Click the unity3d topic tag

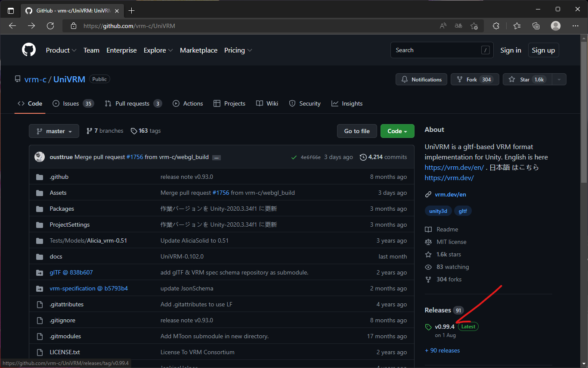click(x=438, y=211)
